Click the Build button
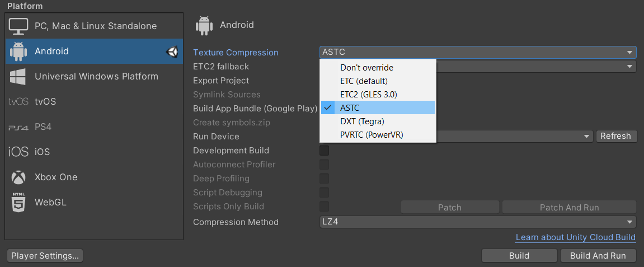 pos(519,255)
